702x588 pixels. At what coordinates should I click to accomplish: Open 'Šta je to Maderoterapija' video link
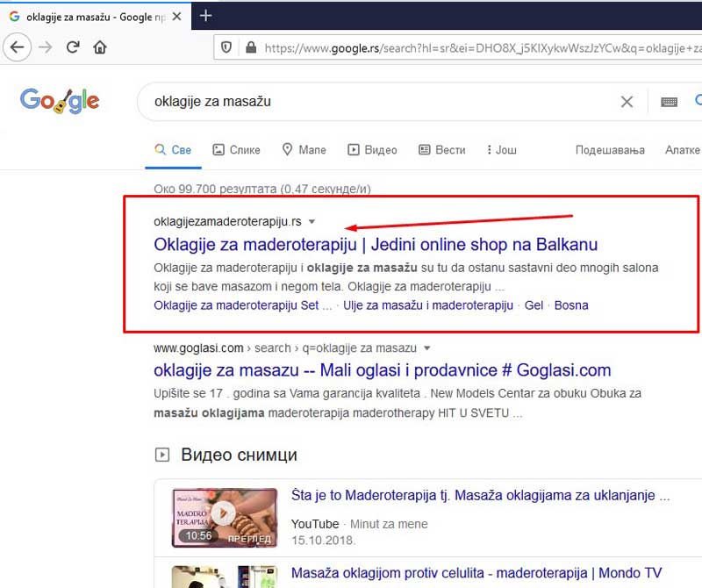tap(480, 495)
